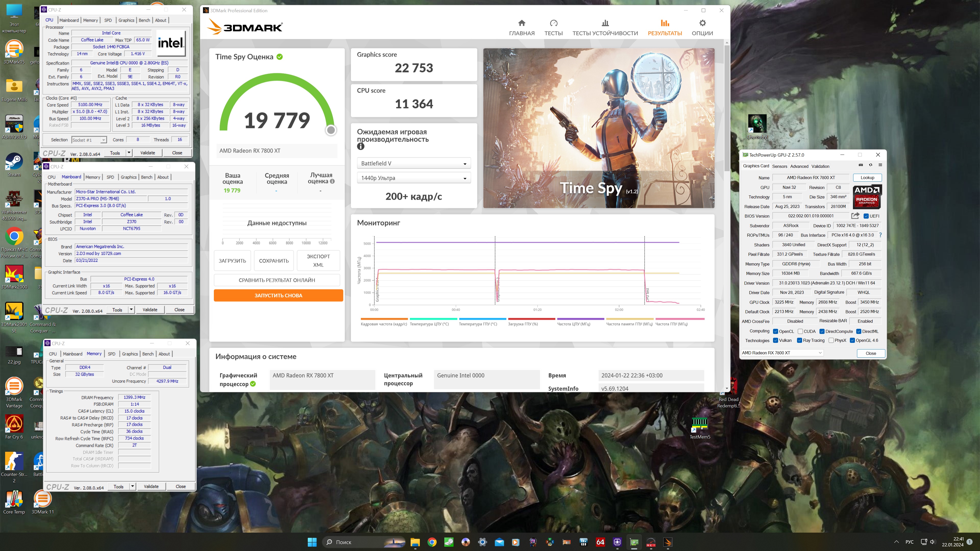Toggle OpenCL checkbox

[775, 331]
